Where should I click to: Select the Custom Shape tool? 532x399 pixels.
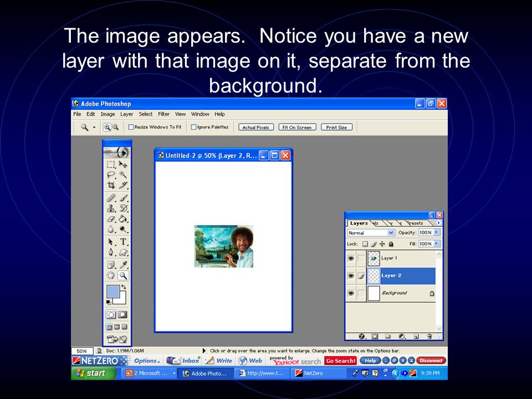[x=123, y=252]
